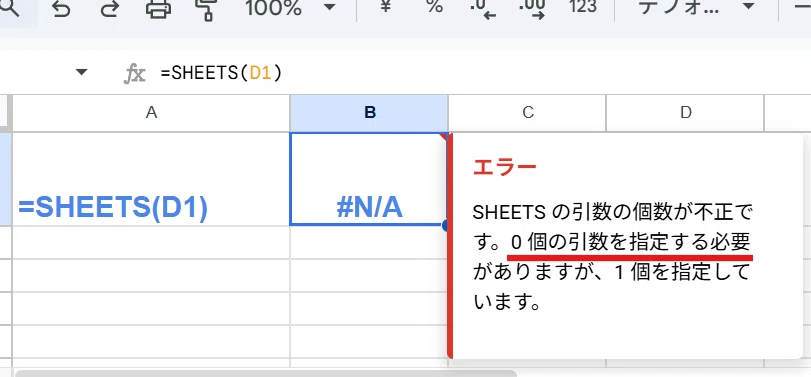The height and width of the screenshot is (377, 811).
Task: Expand the name box dropdown arrow
Action: click(x=82, y=72)
